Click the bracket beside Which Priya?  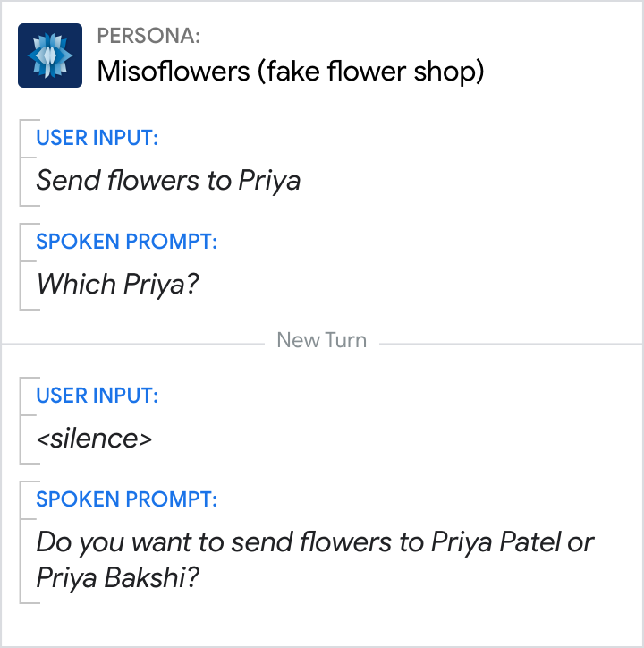pos(21,273)
